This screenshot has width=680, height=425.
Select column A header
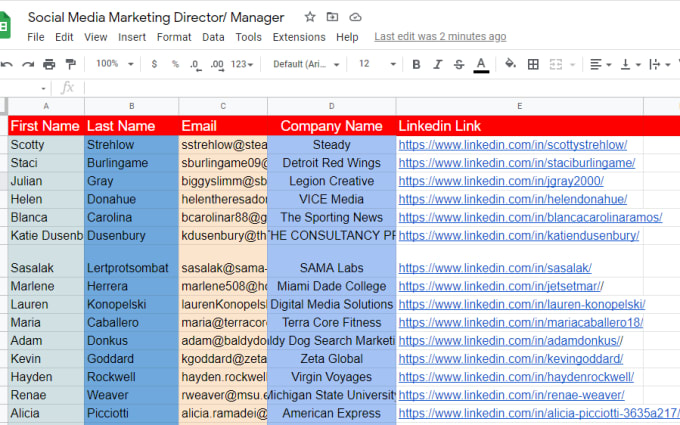tap(46, 106)
